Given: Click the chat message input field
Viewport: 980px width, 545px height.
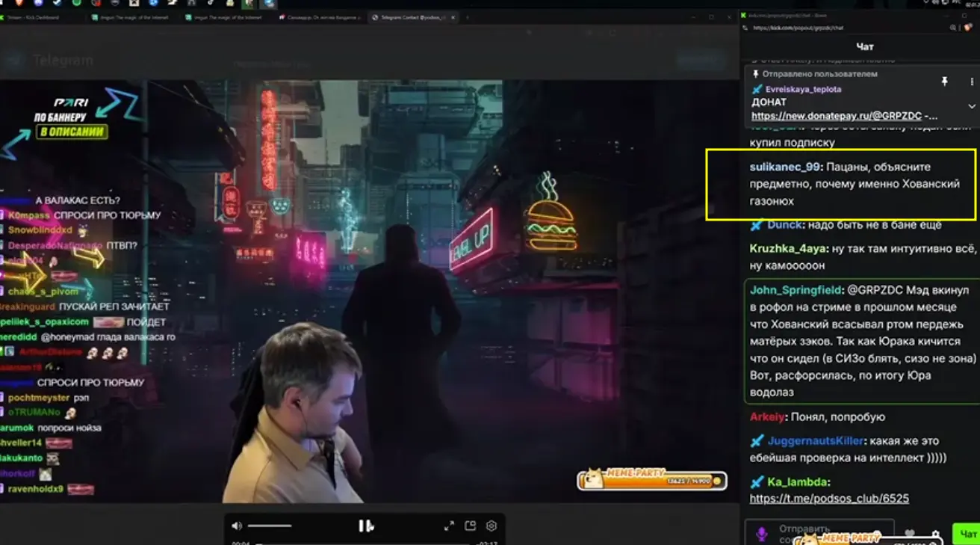Looking at the screenshot, I should [819, 533].
